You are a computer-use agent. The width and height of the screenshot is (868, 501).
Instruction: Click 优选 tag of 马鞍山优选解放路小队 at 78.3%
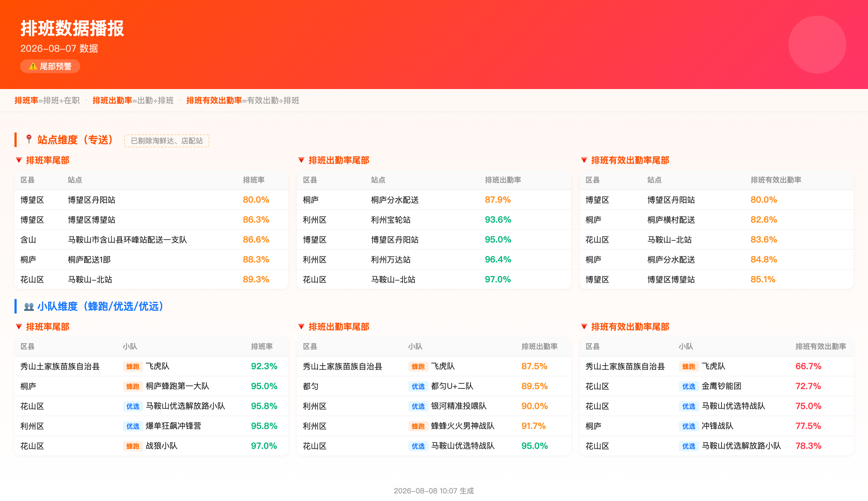[x=689, y=446]
